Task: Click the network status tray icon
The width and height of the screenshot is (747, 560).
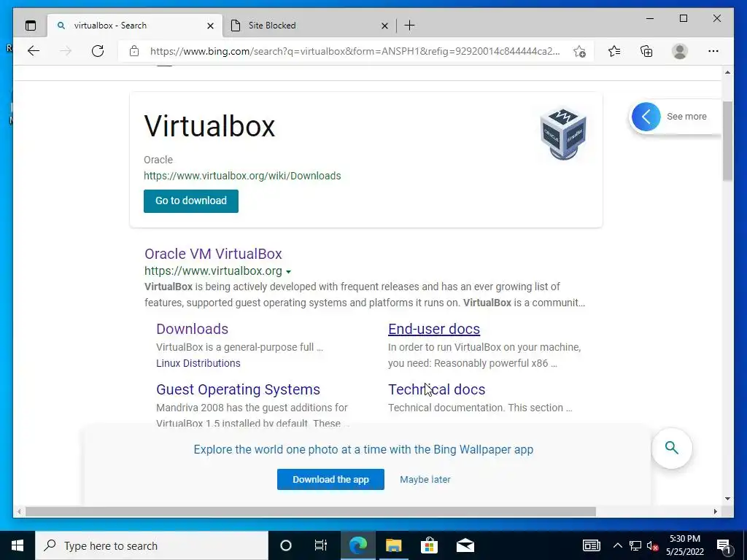Action: tap(635, 545)
